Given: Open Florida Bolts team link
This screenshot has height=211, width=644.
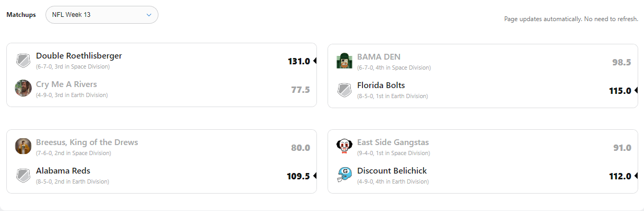Looking at the screenshot, I should pos(381,85).
